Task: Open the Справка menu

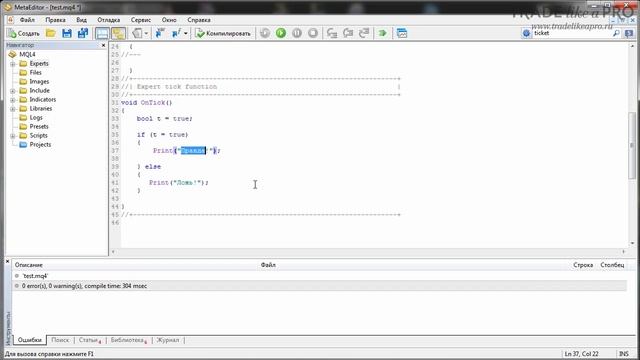Action: click(199, 20)
